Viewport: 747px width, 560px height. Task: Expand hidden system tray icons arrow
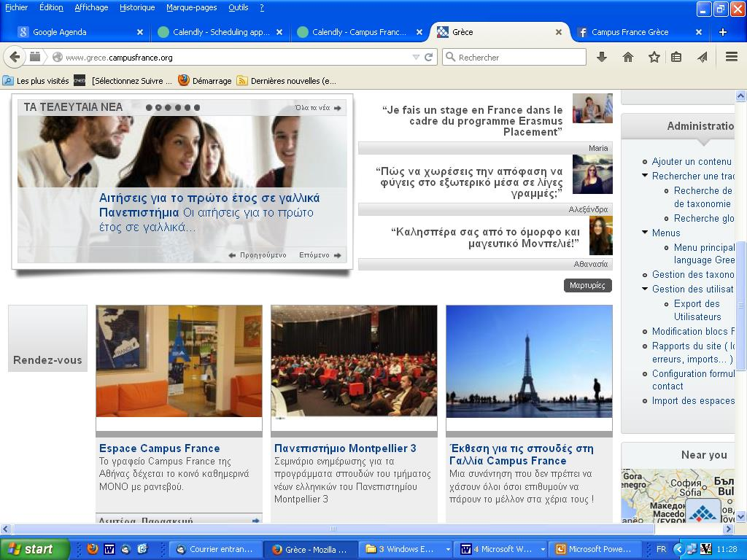(x=679, y=549)
